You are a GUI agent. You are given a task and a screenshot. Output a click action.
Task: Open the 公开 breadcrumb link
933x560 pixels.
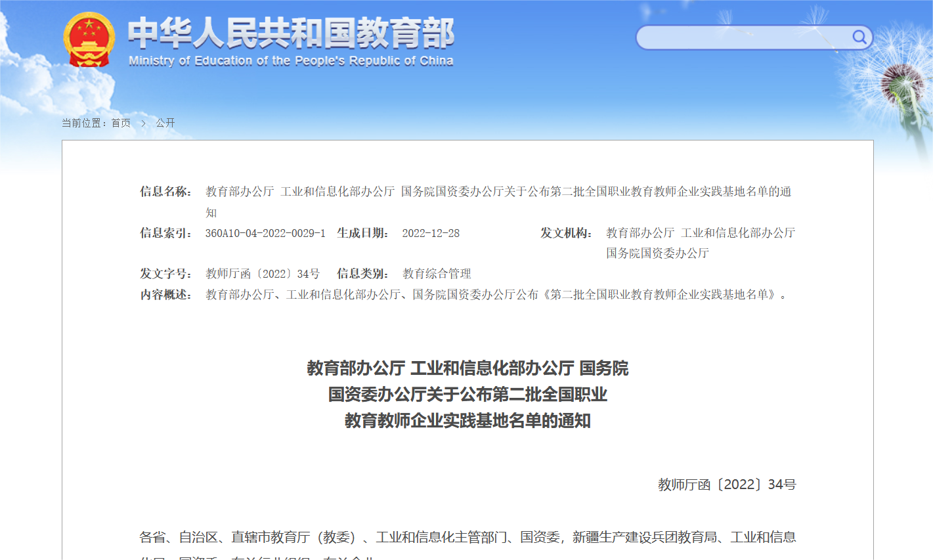(165, 123)
